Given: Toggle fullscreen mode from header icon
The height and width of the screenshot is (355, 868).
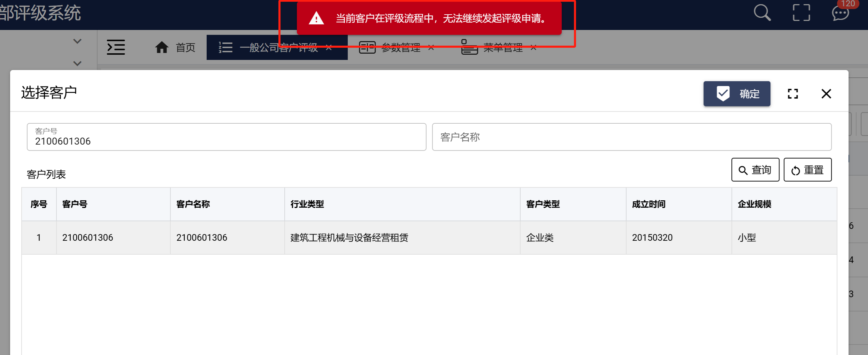Looking at the screenshot, I should point(801,13).
